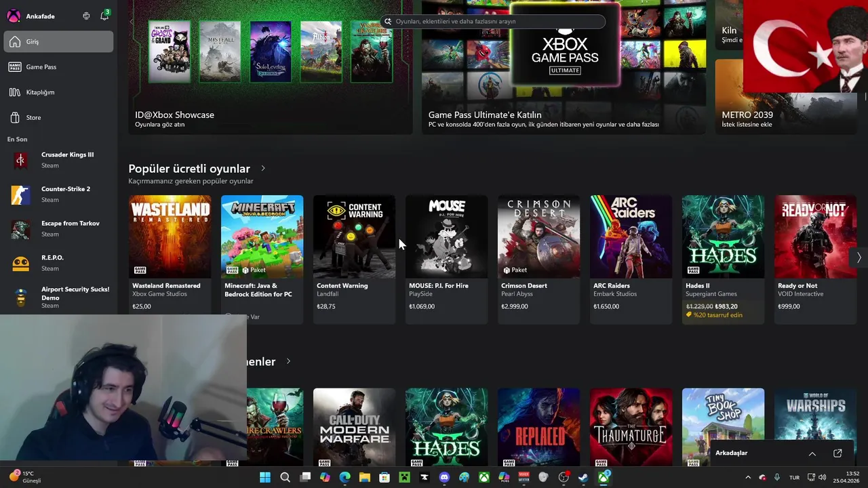Open Tiny Book Shop game tile
The width and height of the screenshot is (868, 488).
point(723,427)
